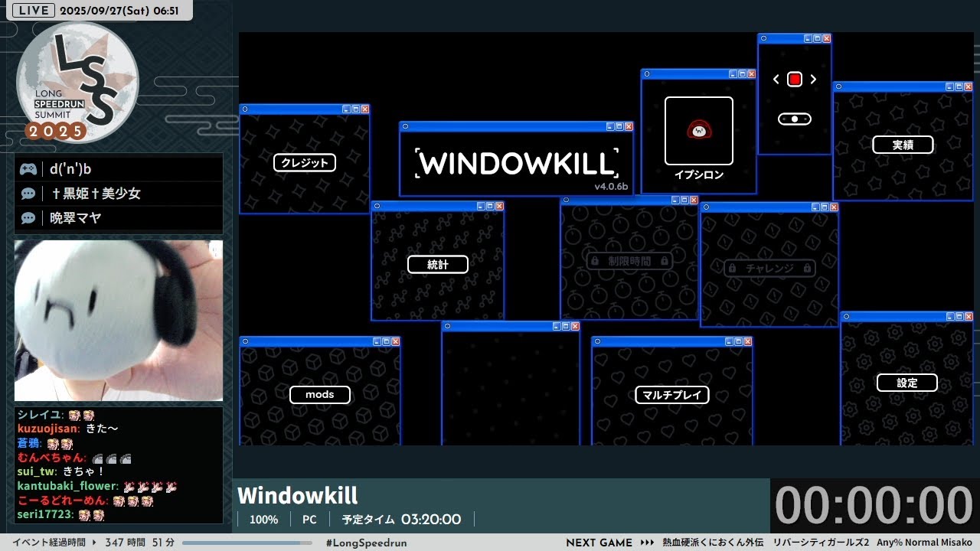Click the right arrow beside the red color
The image size is (980, 551).
tap(813, 79)
